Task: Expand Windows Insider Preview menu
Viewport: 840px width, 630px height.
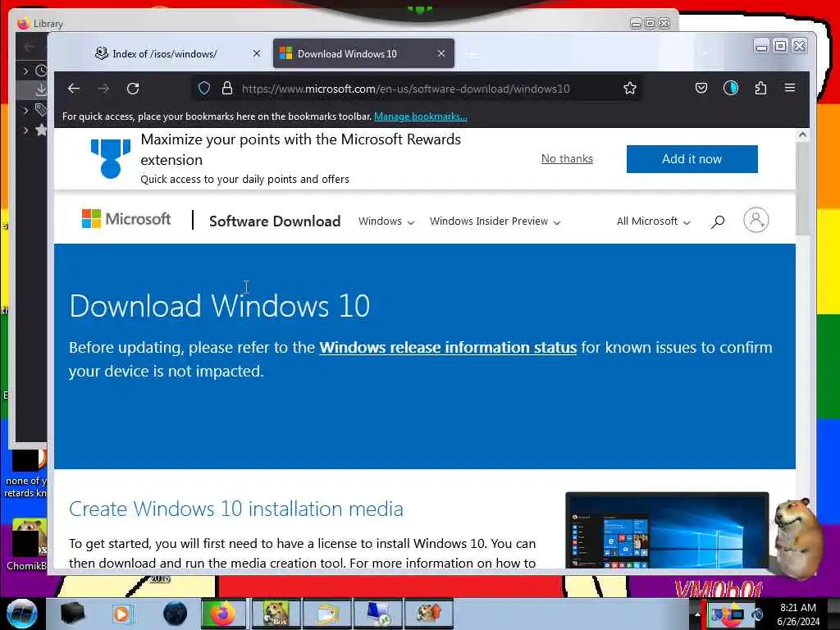Action: [x=495, y=221]
